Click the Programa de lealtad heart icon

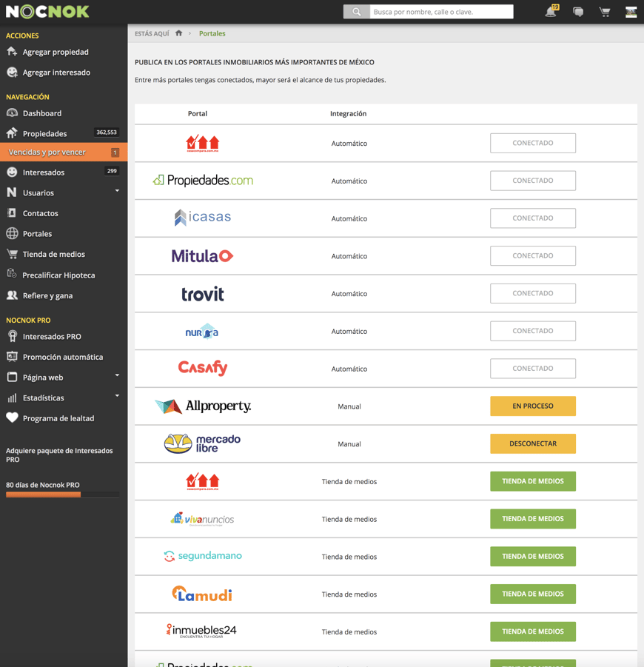(x=12, y=418)
